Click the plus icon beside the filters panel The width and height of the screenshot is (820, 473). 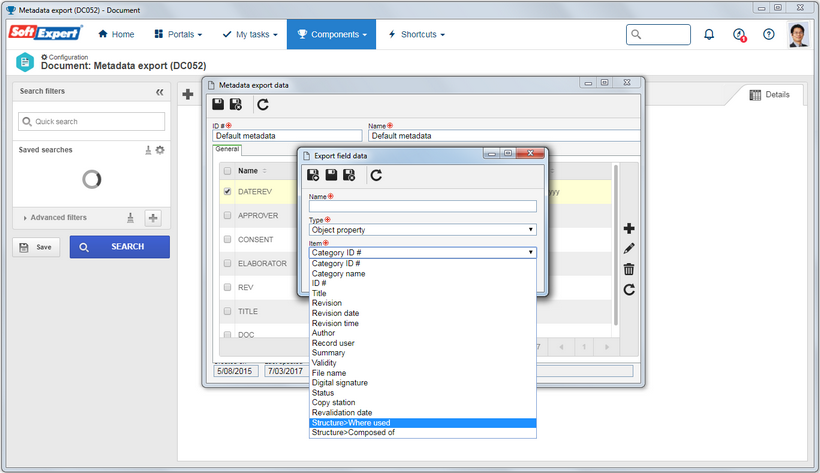click(x=188, y=94)
